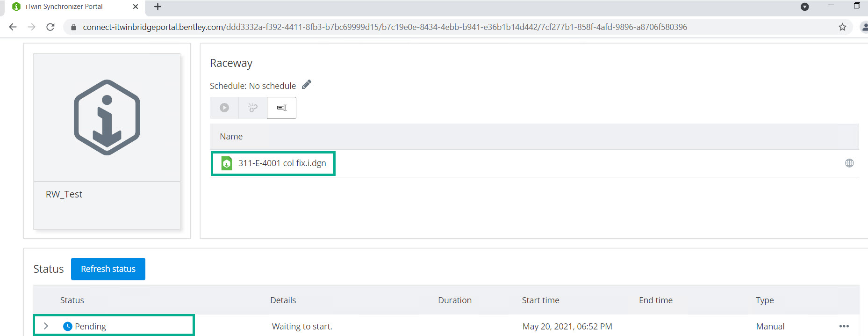Restore down the browser window

[x=857, y=6]
